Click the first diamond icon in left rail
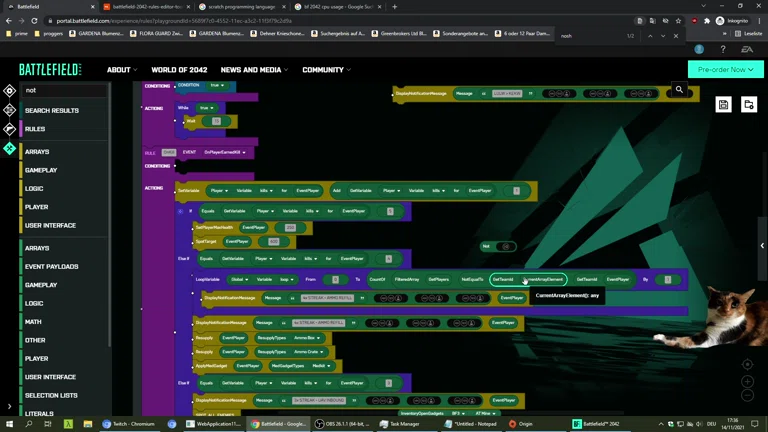This screenshot has height=432, width=768. tap(9, 91)
